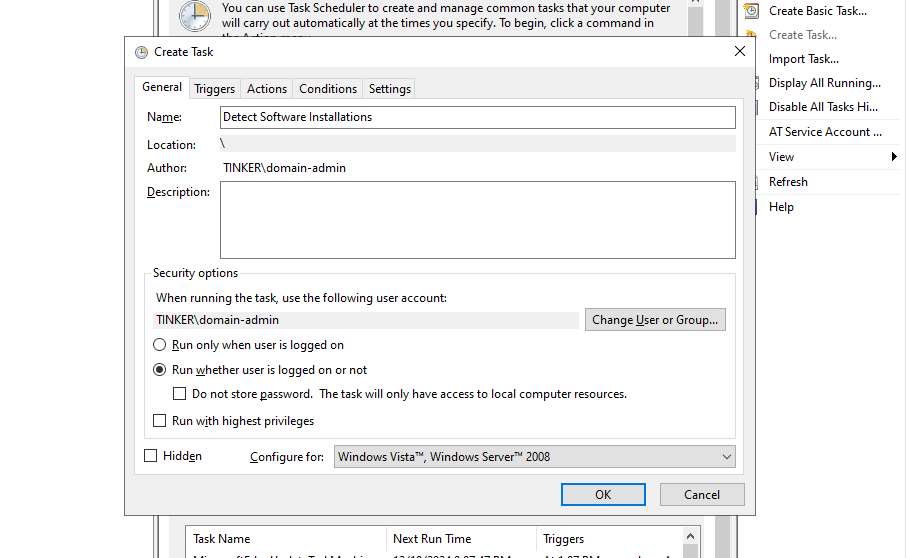Close the Create Task dialog
Viewport: 907px width, 558px height.
740,52
